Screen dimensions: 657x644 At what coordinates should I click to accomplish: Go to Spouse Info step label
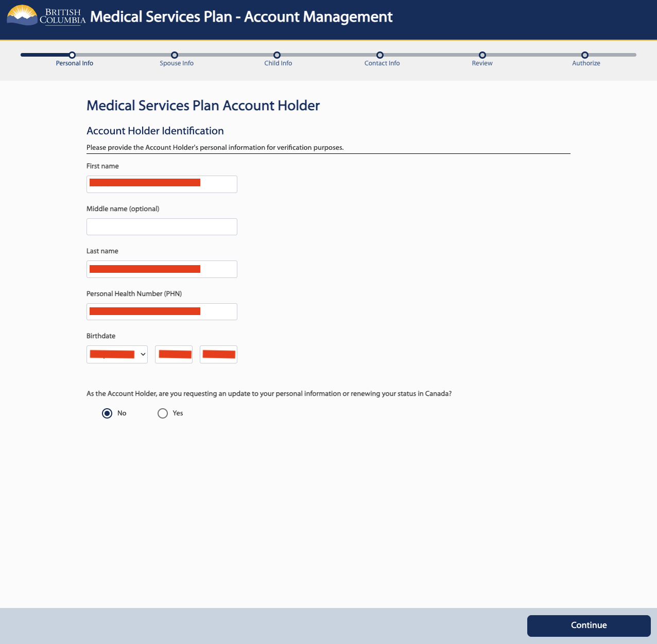177,63
